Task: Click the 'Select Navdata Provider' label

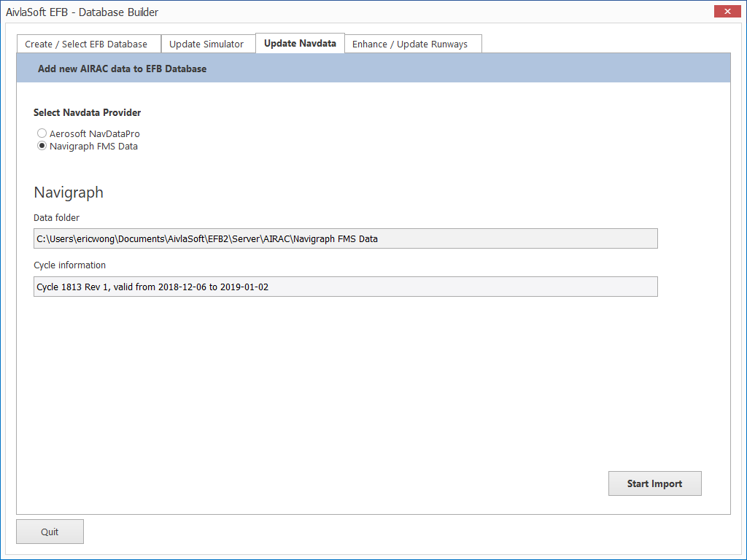Action: click(88, 112)
